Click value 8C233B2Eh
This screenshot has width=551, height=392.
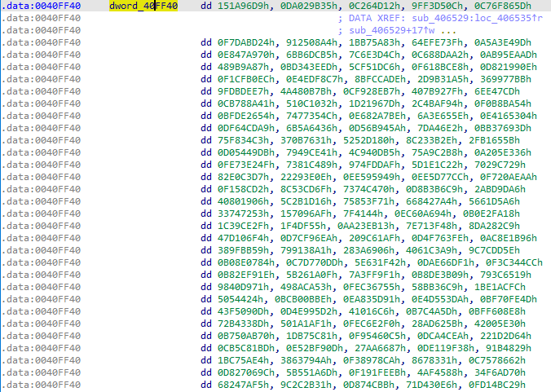click(x=432, y=140)
